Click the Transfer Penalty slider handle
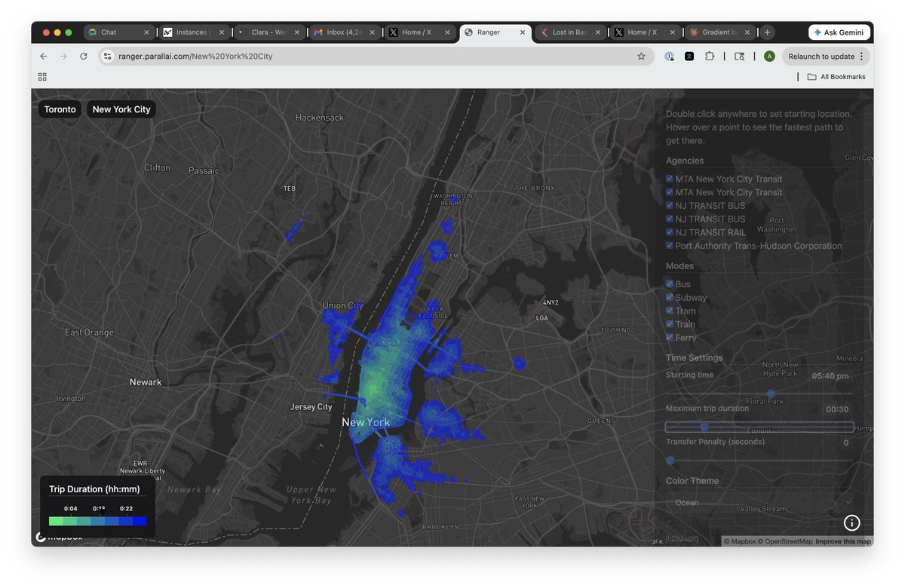This screenshot has height=588, width=905. click(x=670, y=460)
